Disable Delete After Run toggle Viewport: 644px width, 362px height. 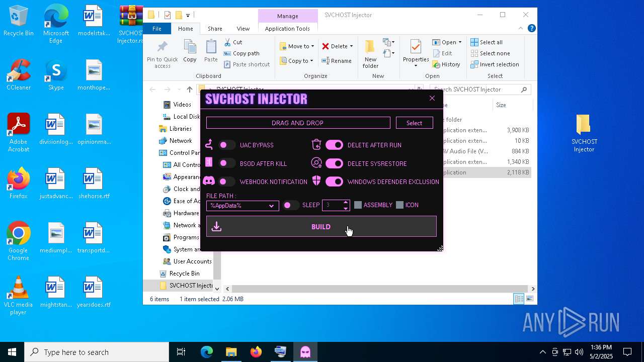click(334, 145)
